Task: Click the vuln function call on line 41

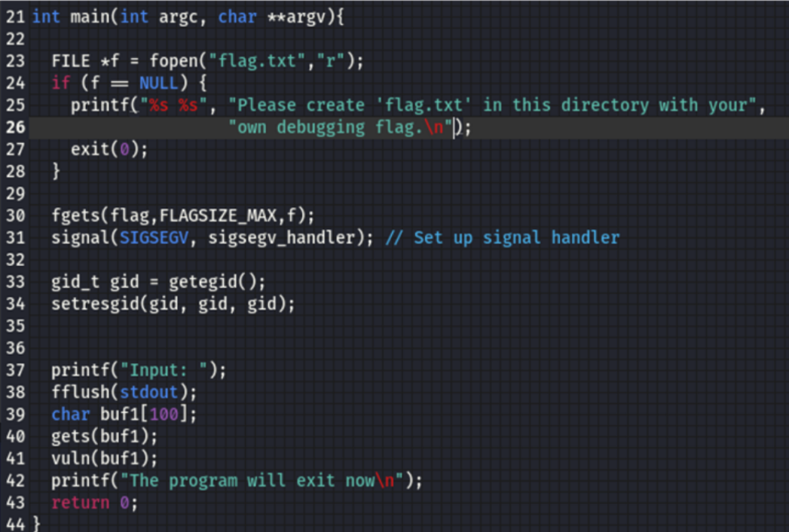Action: [71, 458]
